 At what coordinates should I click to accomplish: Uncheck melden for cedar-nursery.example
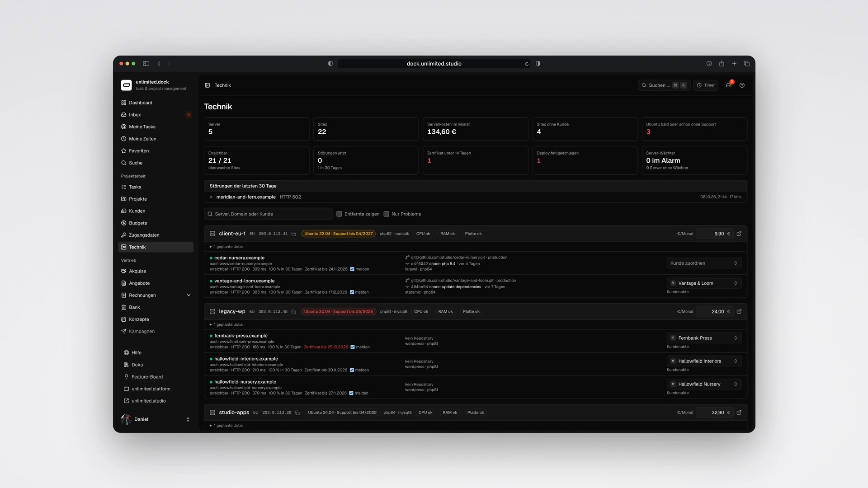(x=352, y=269)
